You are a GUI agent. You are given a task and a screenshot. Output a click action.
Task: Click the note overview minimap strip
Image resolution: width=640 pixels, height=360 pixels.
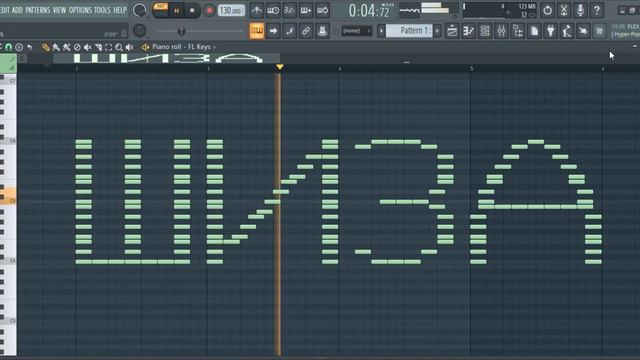(x=167, y=59)
